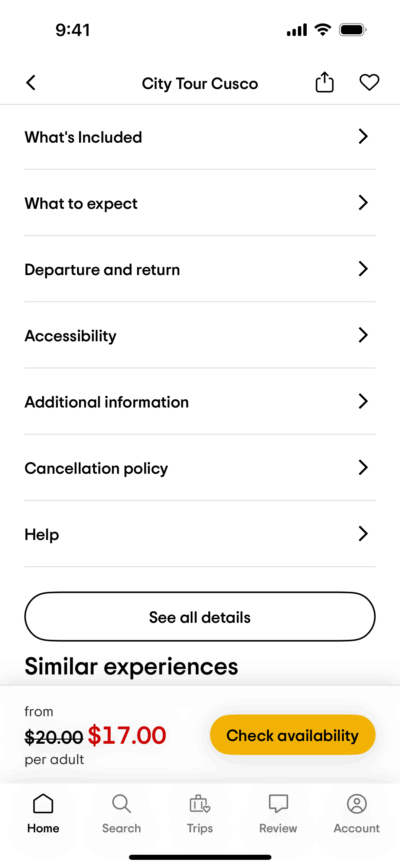This screenshot has width=400, height=868.
Task: Tap the back arrow icon
Action: (31, 83)
